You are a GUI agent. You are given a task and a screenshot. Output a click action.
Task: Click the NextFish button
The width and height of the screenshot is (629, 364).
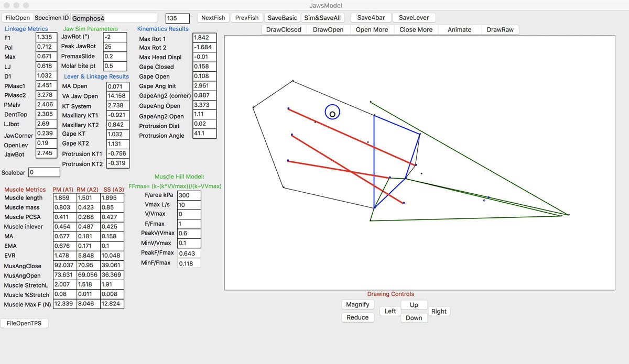click(x=213, y=17)
